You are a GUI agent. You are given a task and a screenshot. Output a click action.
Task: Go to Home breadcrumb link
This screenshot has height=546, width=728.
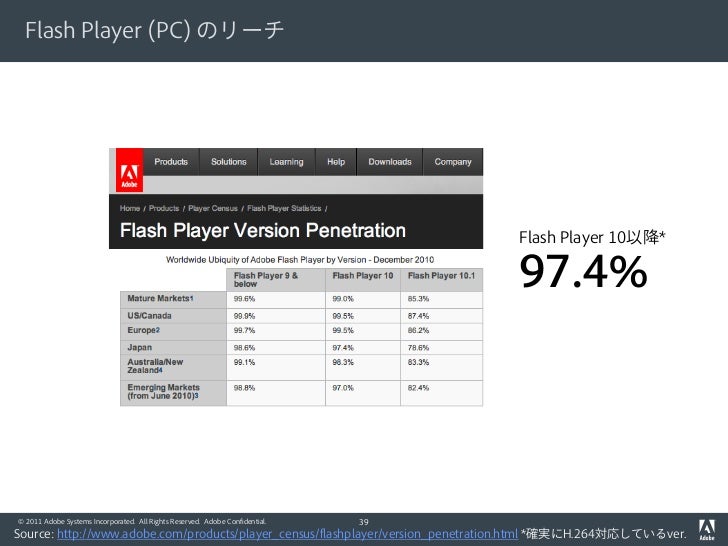coord(130,208)
